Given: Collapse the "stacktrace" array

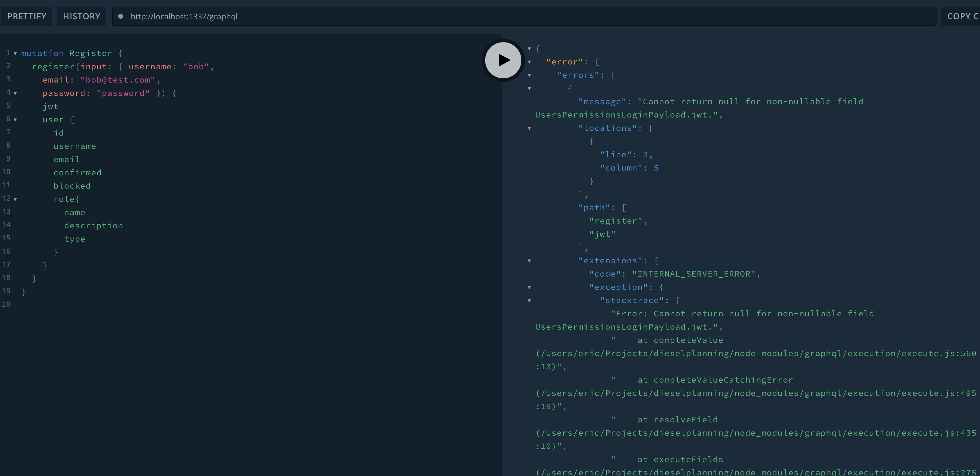Looking at the screenshot, I should click(x=530, y=300).
